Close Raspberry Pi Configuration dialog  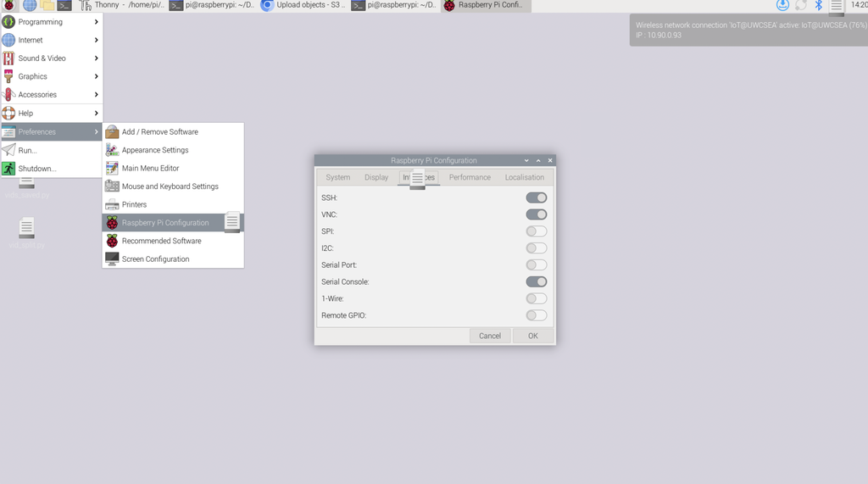(550, 160)
